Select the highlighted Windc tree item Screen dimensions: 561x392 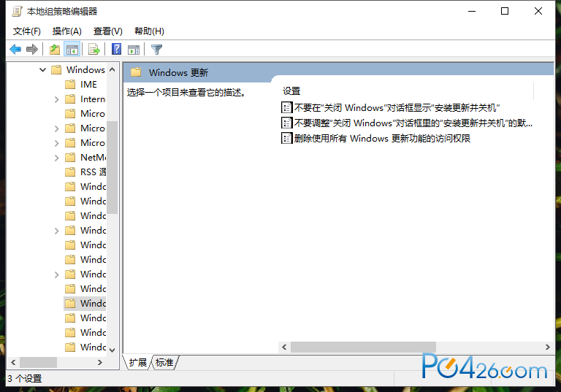click(x=93, y=303)
